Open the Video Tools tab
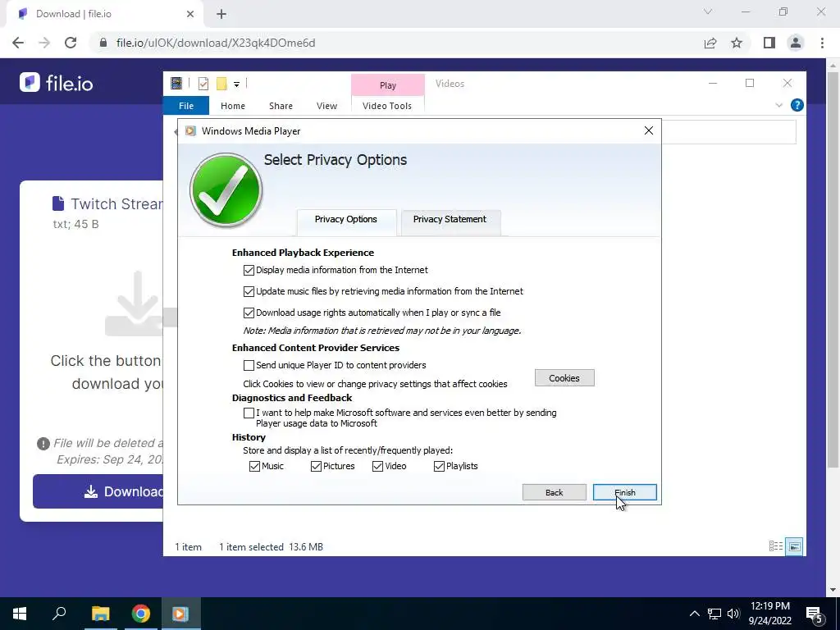Screen dimensions: 840x630 pos(387,106)
